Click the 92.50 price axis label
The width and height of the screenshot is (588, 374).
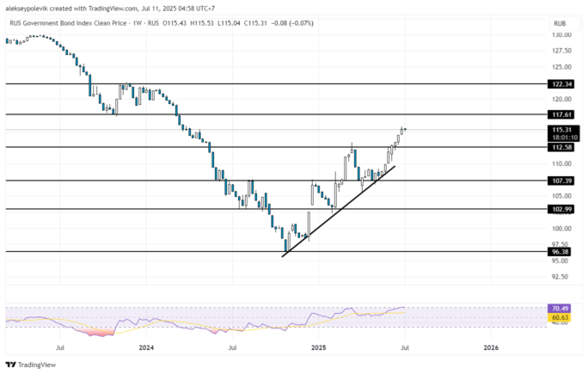pyautogui.click(x=561, y=277)
